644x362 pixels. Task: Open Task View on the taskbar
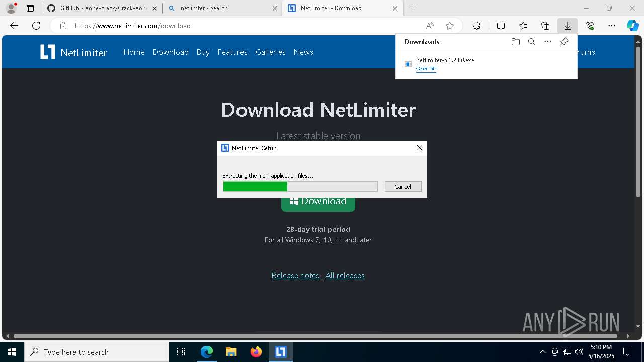(x=181, y=352)
